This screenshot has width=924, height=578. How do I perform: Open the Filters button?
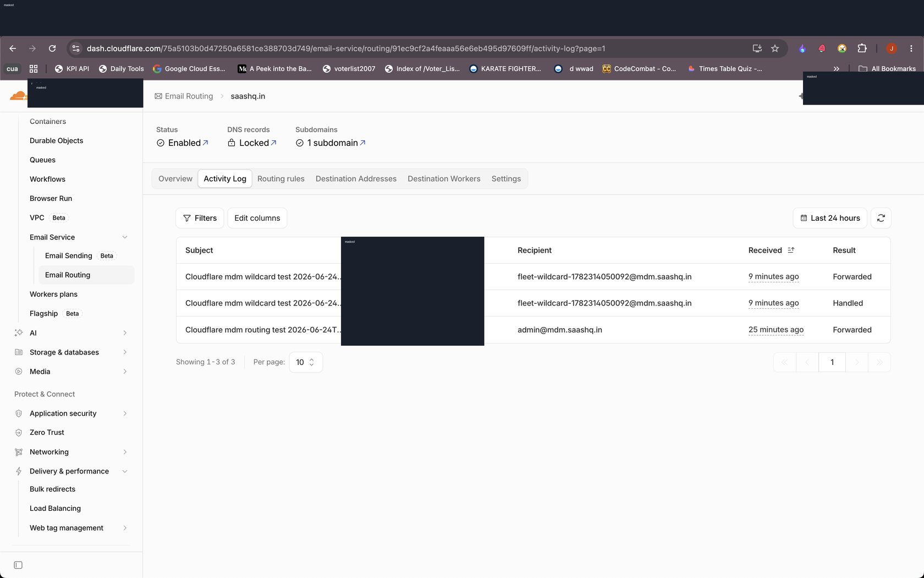pyautogui.click(x=200, y=218)
